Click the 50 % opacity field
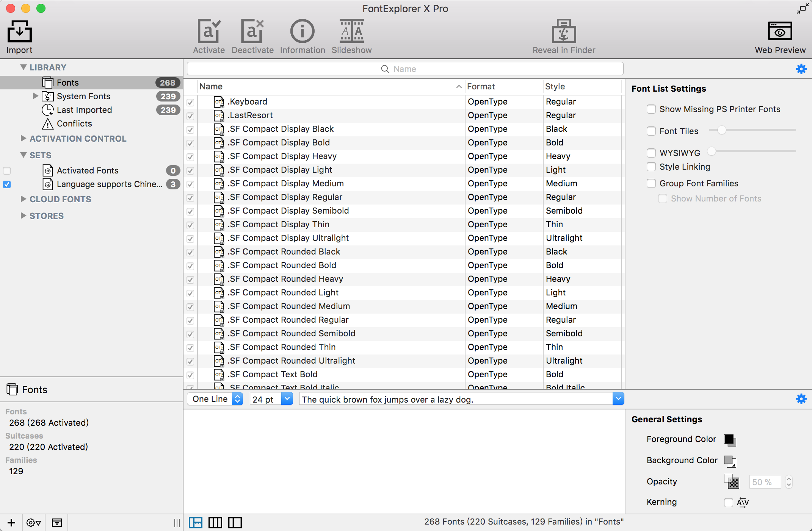 765,482
